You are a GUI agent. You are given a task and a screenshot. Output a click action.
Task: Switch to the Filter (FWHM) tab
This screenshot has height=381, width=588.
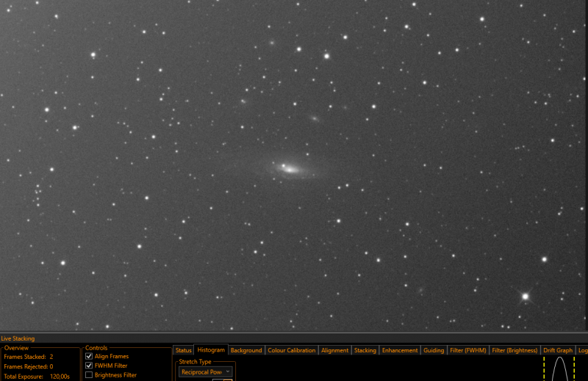(468, 350)
